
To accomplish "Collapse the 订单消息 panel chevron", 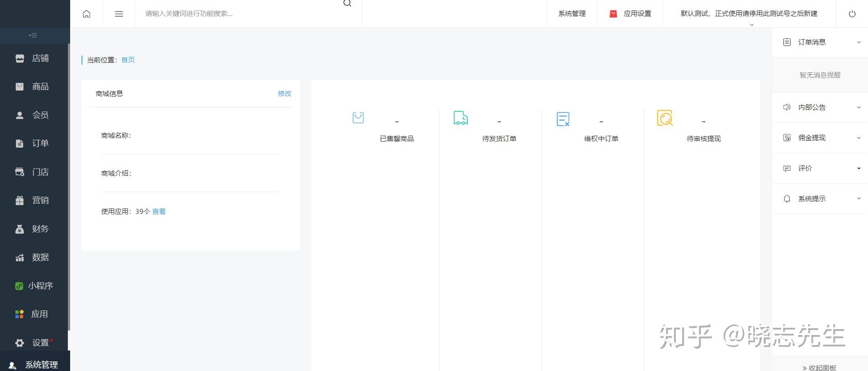I will [859, 42].
